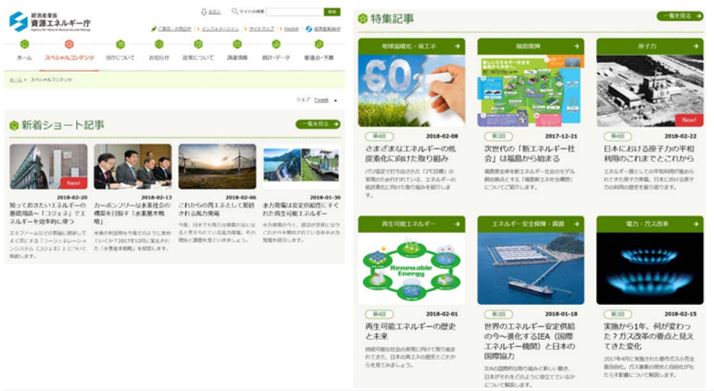Click 一覧を見る button beside 特集記事
Screen dimensions: 714x391
[680, 16]
